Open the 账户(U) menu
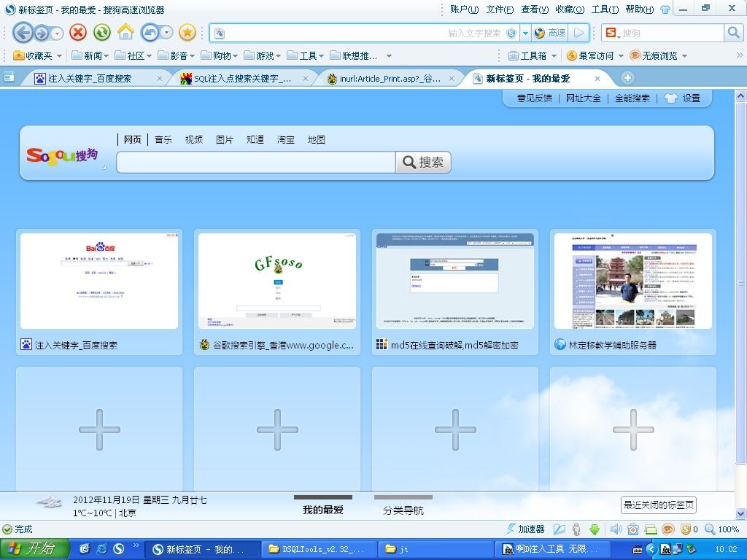 464,9
